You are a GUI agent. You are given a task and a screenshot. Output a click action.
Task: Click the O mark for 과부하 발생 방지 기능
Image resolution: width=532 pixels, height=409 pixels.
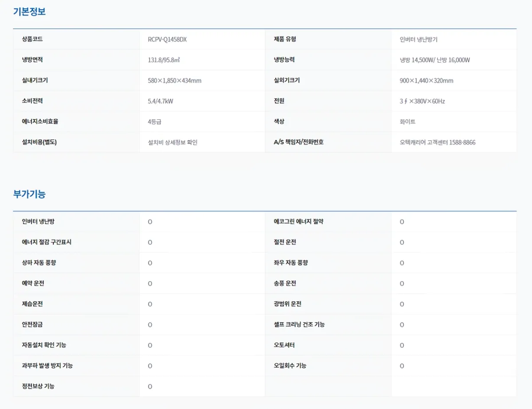tap(150, 366)
